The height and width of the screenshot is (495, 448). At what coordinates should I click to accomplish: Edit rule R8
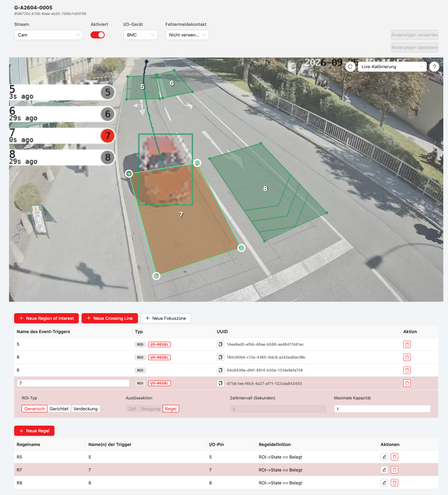click(x=384, y=483)
